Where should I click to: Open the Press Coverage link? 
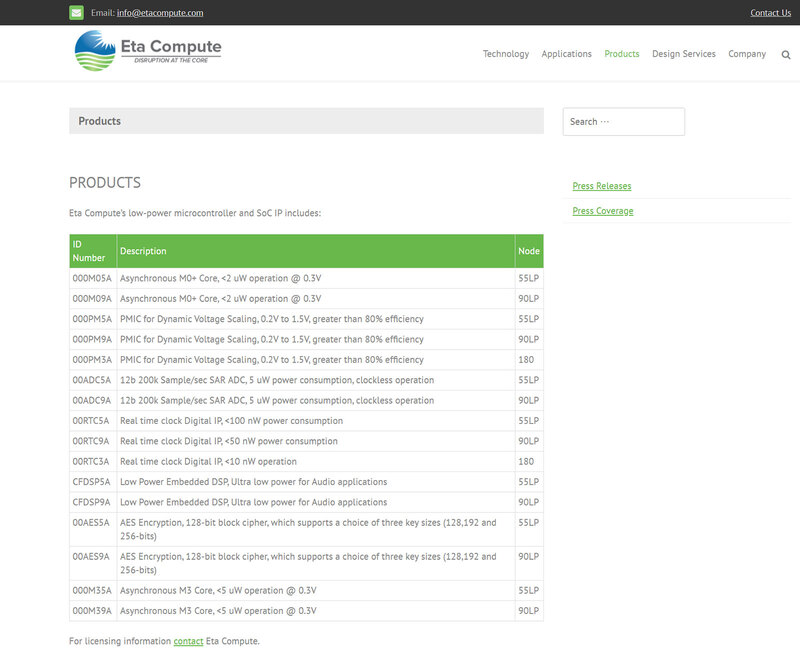602,211
